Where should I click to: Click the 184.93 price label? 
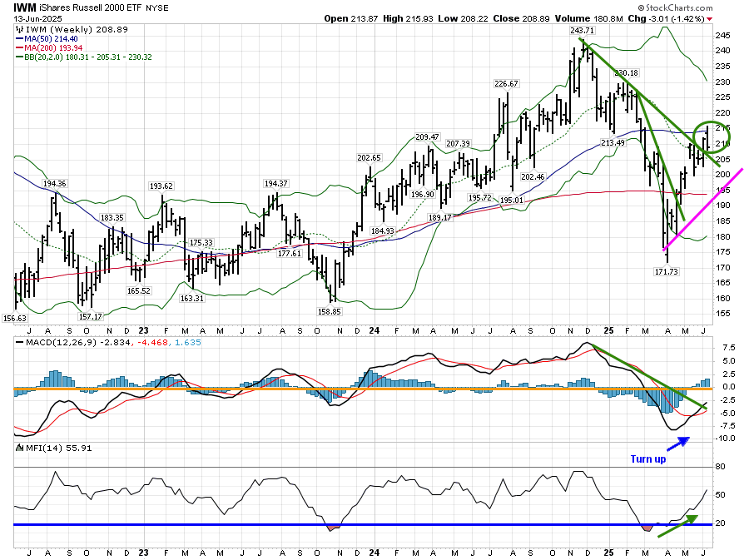[383, 231]
